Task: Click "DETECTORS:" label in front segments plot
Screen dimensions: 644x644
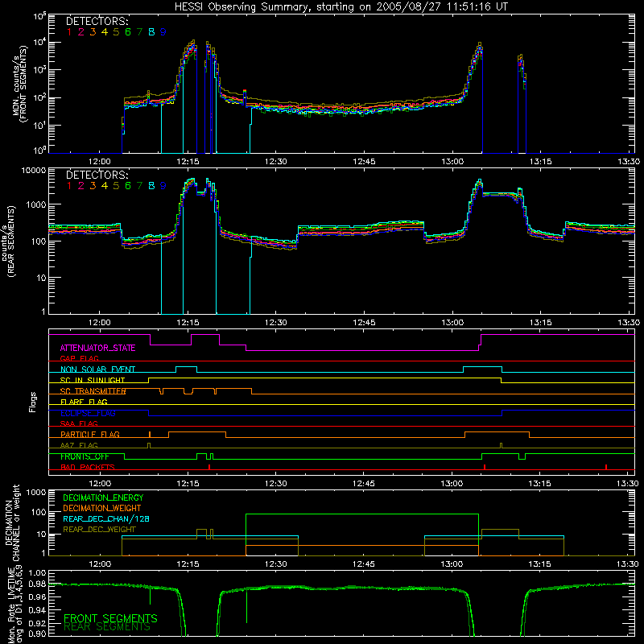Action: 97,21
